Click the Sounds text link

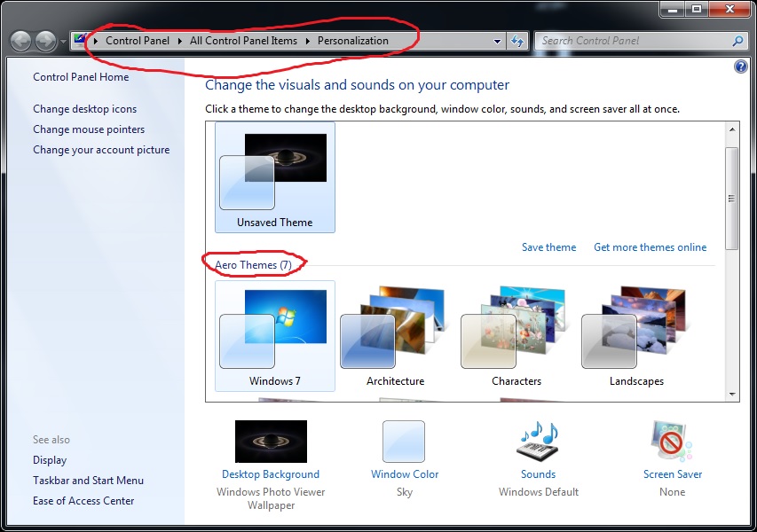tap(539, 474)
